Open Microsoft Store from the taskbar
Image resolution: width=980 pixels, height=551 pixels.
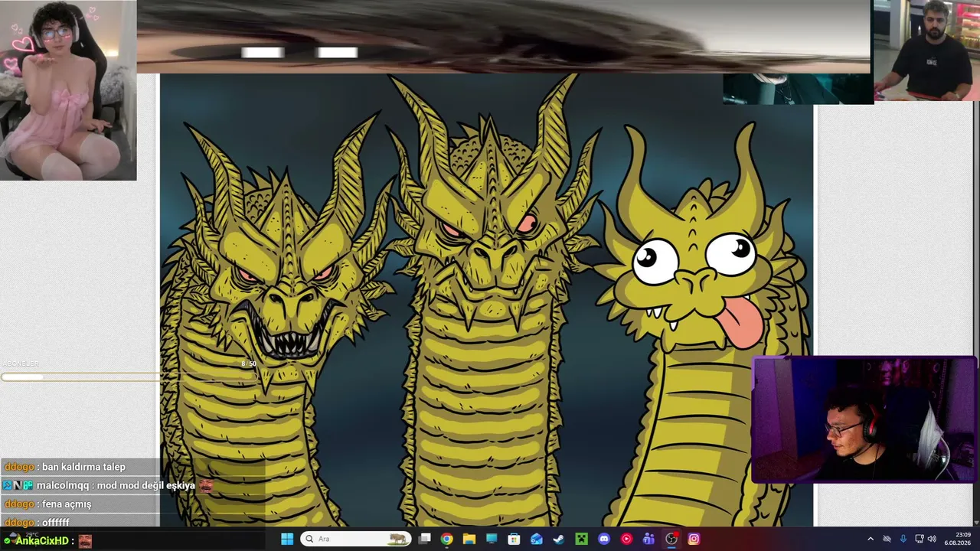(x=514, y=539)
